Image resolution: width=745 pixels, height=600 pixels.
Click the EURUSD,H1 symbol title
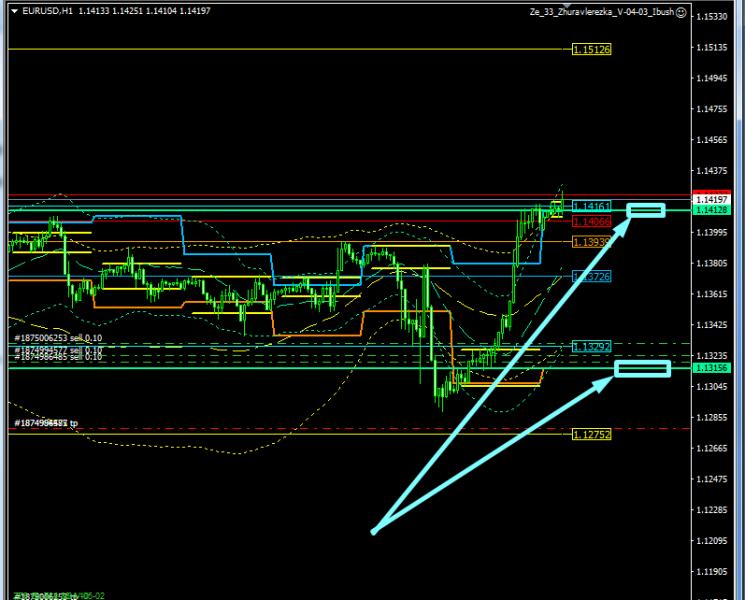tap(48, 11)
